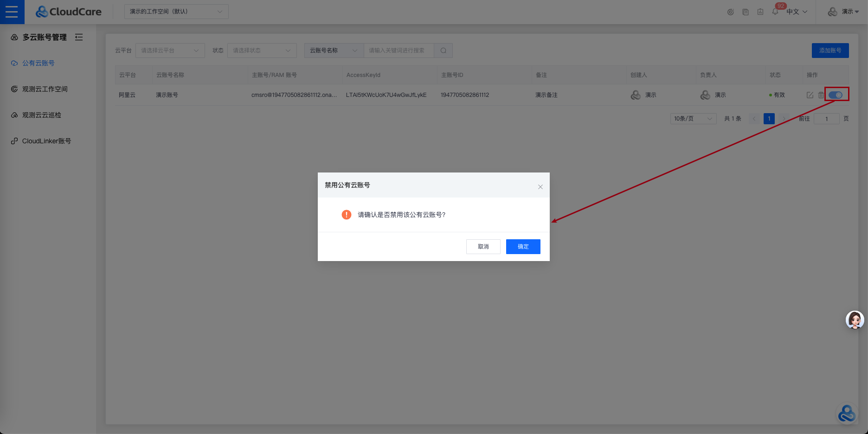Click the hamburger menu icon in top-left
This screenshot has width=868, height=434.
12,12
